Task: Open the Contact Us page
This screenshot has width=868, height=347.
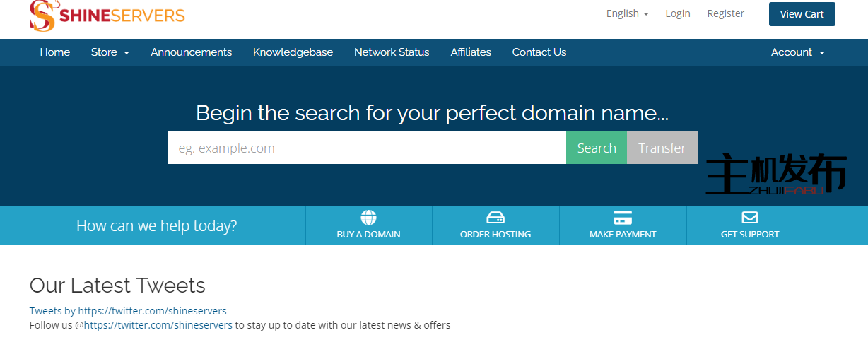Action: 539,52
